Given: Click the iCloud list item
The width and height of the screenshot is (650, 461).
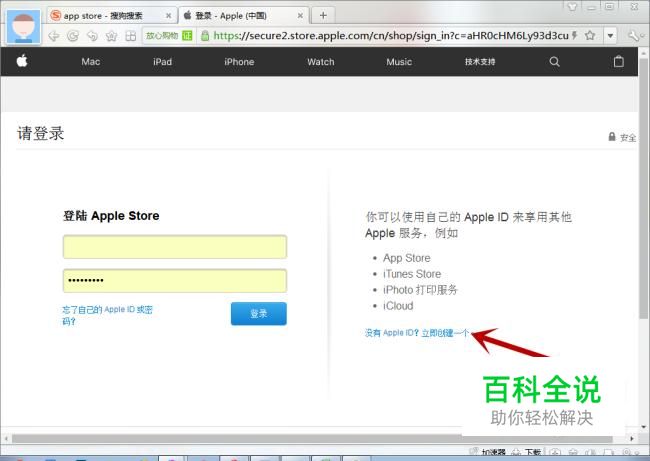Looking at the screenshot, I should pyautogui.click(x=398, y=306).
